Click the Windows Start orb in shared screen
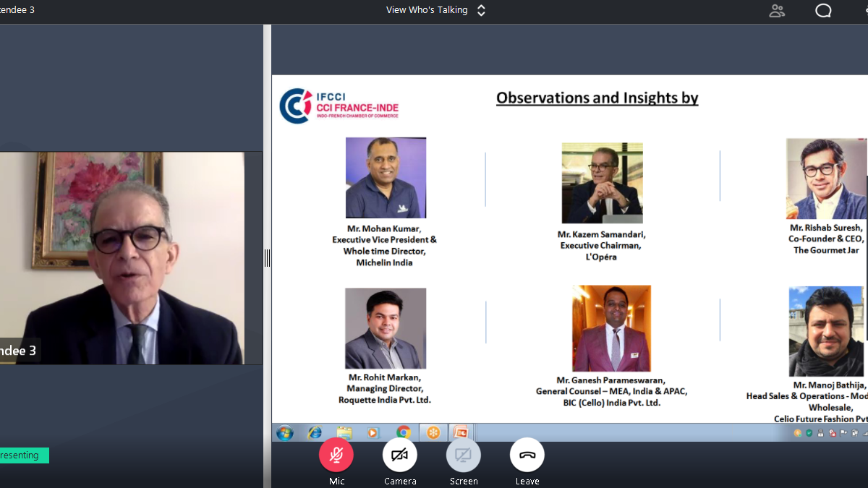This screenshot has width=868, height=488. [285, 433]
